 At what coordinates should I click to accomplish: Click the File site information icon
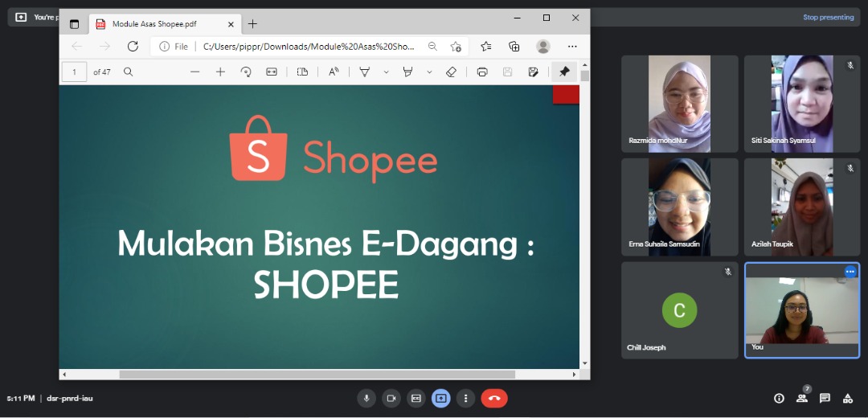click(x=174, y=47)
